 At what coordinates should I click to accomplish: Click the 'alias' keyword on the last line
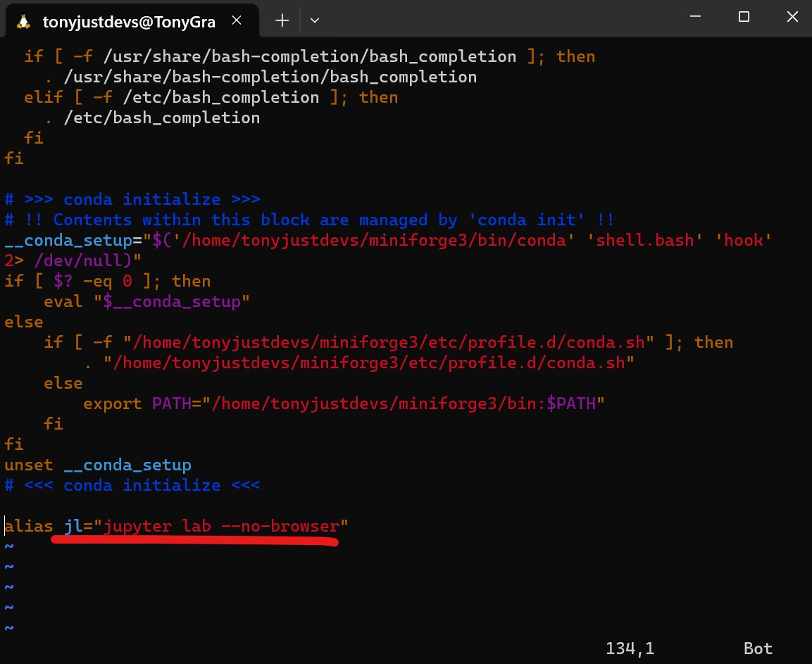[x=28, y=526]
